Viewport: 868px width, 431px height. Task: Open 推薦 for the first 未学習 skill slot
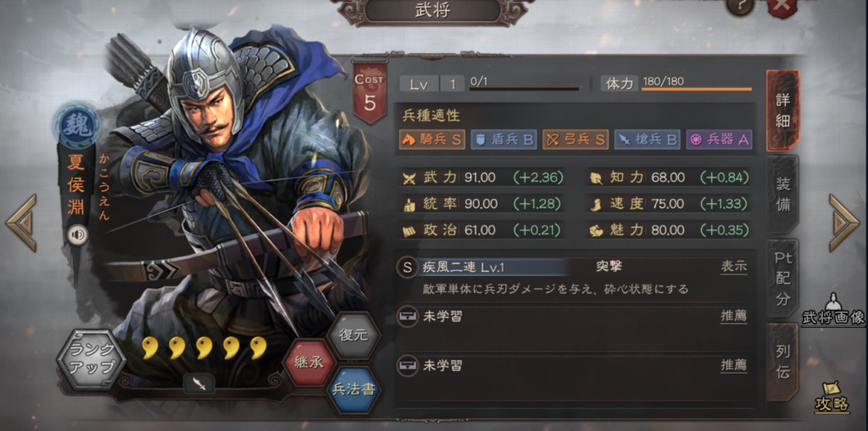[x=733, y=317]
